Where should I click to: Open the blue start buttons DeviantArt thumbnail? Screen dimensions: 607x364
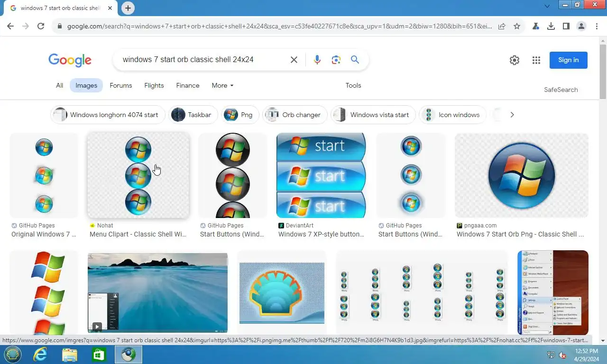click(321, 175)
